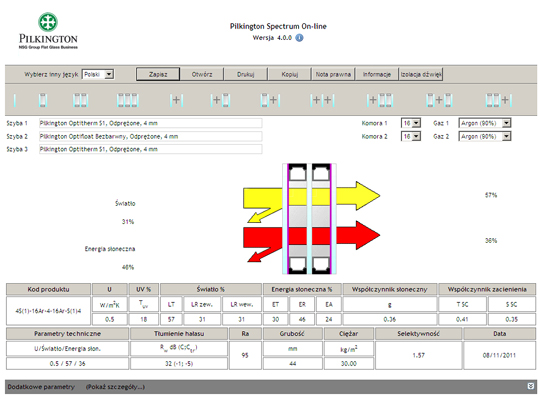Select the double laminated pane configuration icon

coord(81,100)
